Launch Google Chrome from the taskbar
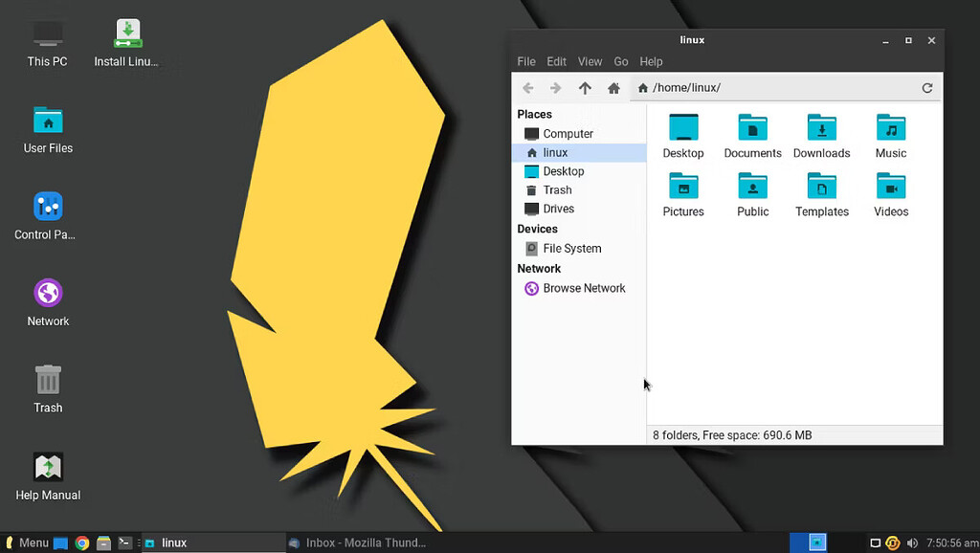Image resolution: width=980 pixels, height=553 pixels. (82, 542)
